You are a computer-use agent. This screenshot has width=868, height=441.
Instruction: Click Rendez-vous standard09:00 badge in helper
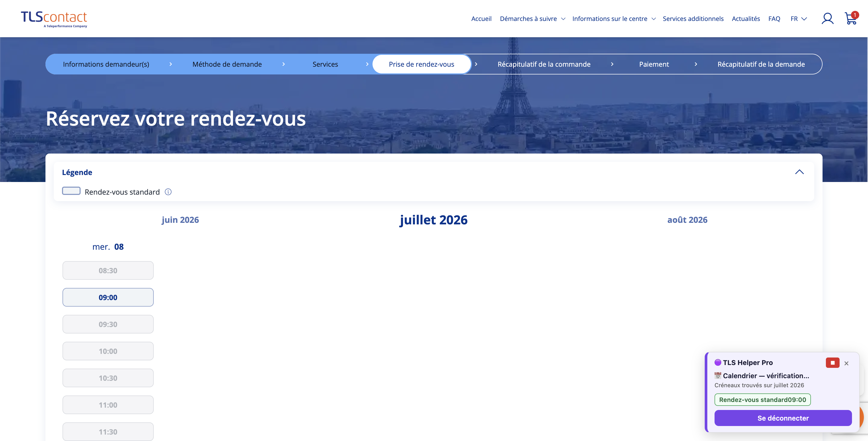[x=762, y=400]
